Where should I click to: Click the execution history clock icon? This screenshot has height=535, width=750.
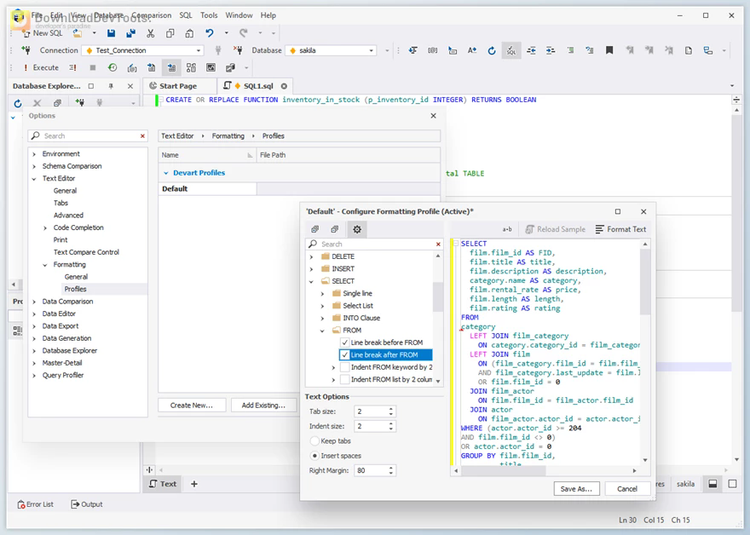tap(112, 67)
